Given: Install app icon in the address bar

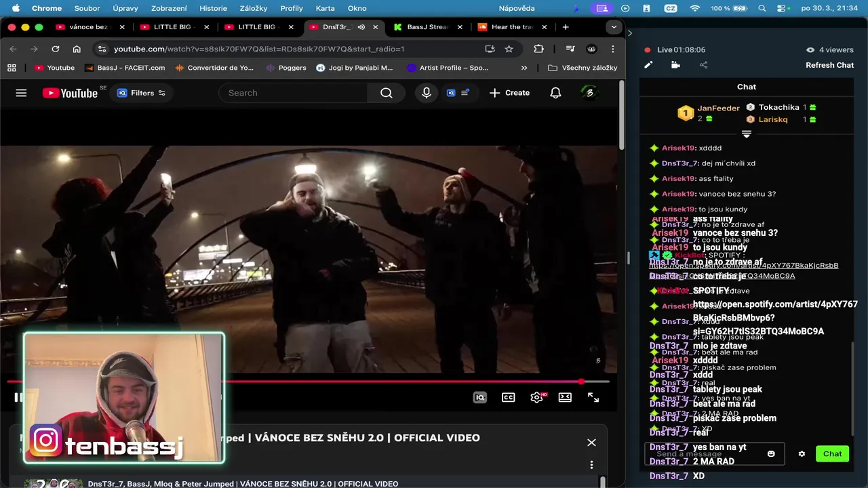Looking at the screenshot, I should [x=490, y=49].
